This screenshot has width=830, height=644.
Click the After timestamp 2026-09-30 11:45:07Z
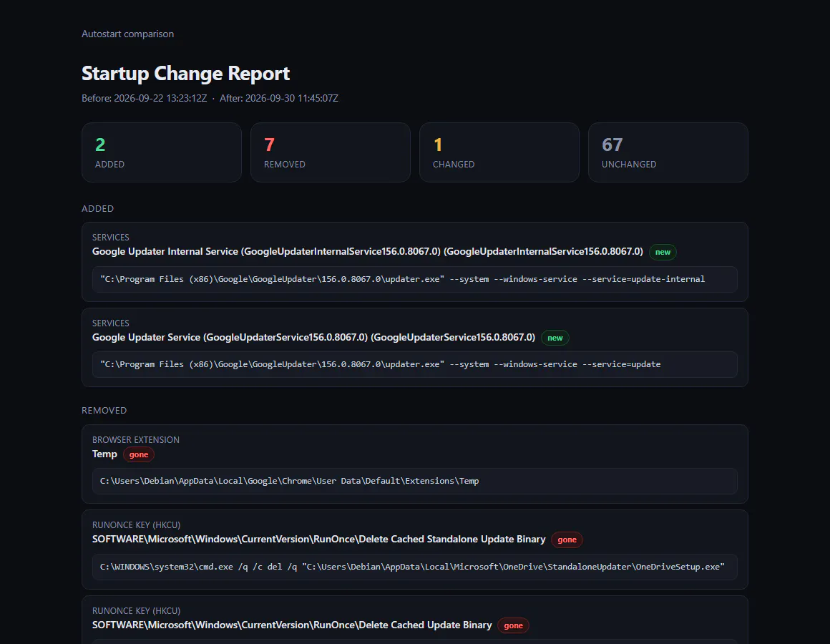tap(279, 99)
